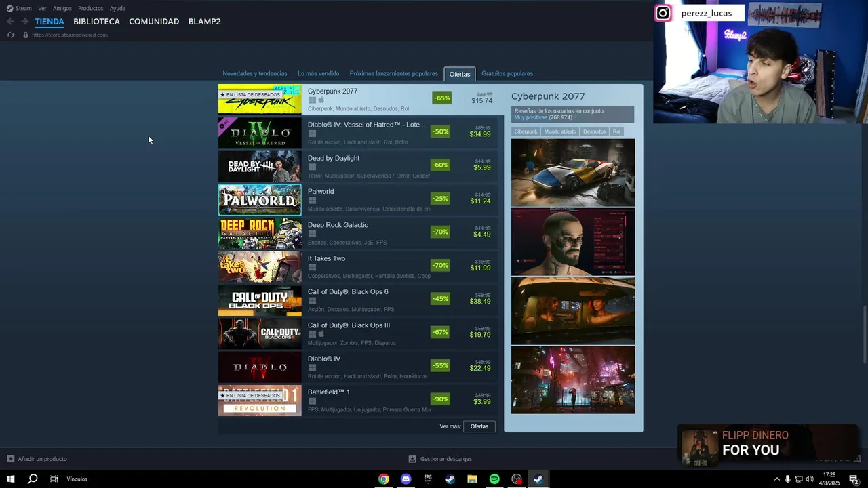Click the Steam logo in menu bar
The height and width of the screenshot is (488, 868).
[x=9, y=8]
